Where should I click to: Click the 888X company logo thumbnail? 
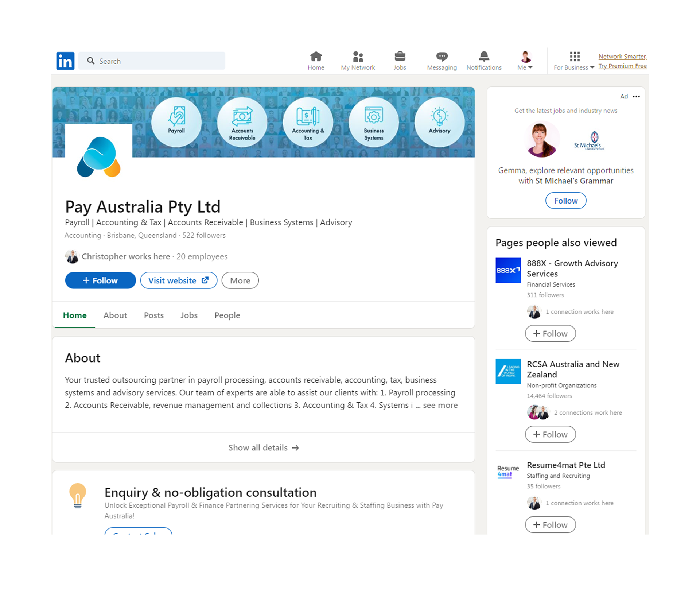click(x=508, y=270)
